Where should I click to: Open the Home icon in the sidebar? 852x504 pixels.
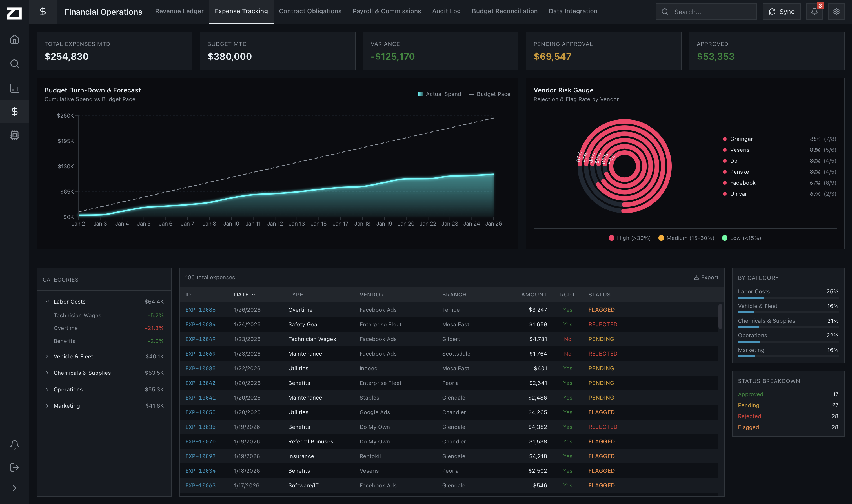click(15, 39)
